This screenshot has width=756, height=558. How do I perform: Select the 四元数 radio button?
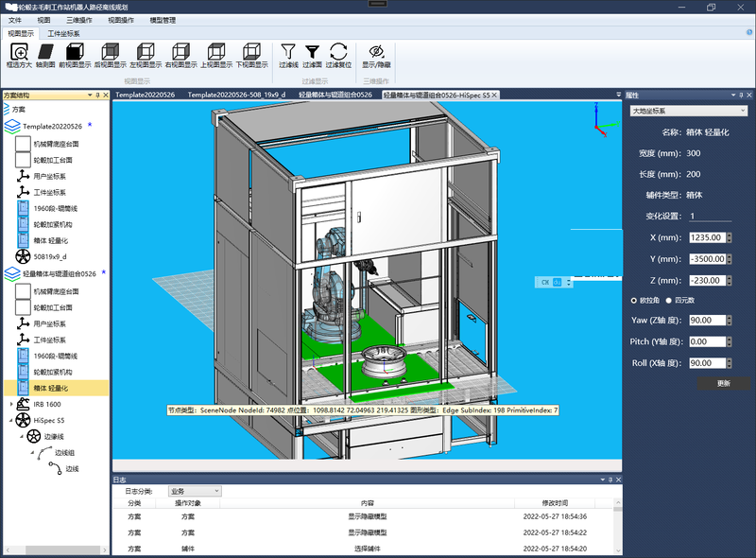669,300
